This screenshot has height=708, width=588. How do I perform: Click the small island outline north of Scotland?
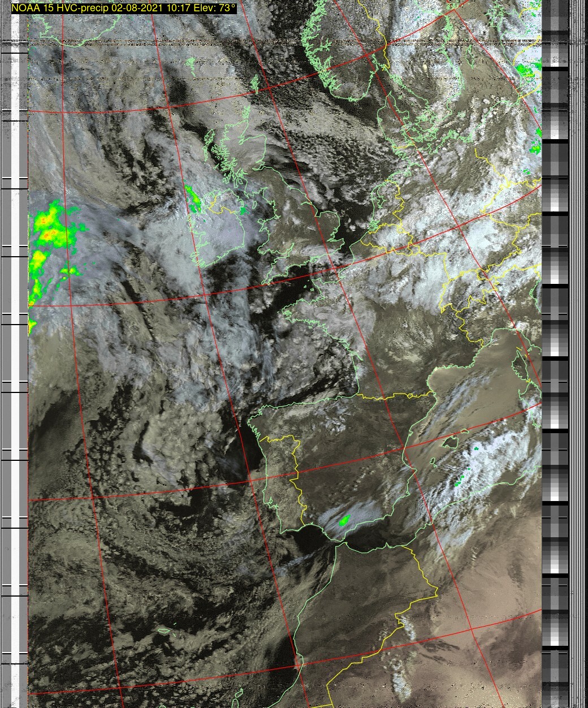pos(254,85)
